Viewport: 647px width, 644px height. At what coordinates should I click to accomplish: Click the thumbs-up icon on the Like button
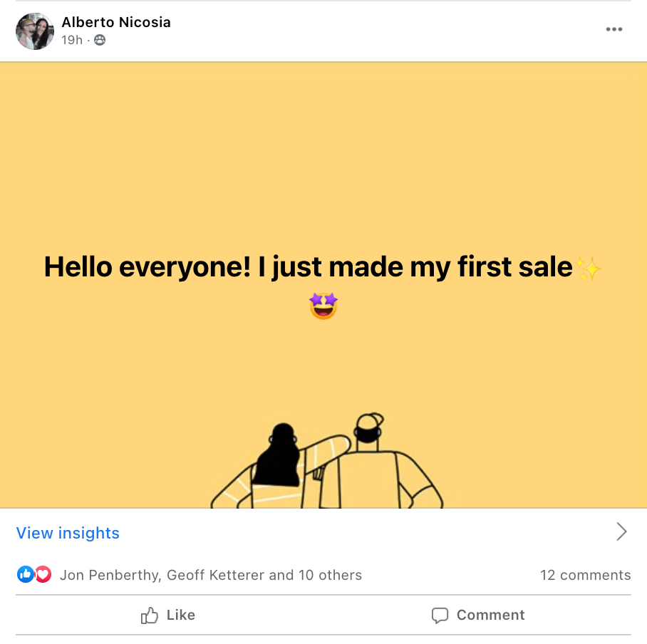point(150,616)
